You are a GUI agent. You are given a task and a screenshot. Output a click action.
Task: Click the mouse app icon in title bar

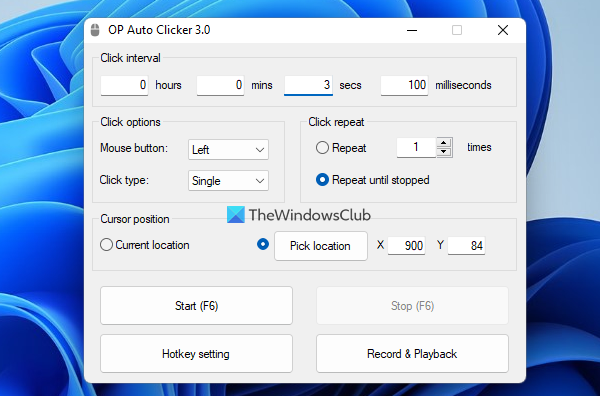click(95, 30)
